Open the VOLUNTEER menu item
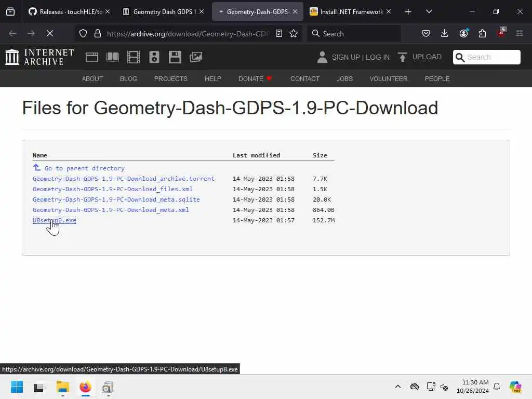 pyautogui.click(x=389, y=79)
